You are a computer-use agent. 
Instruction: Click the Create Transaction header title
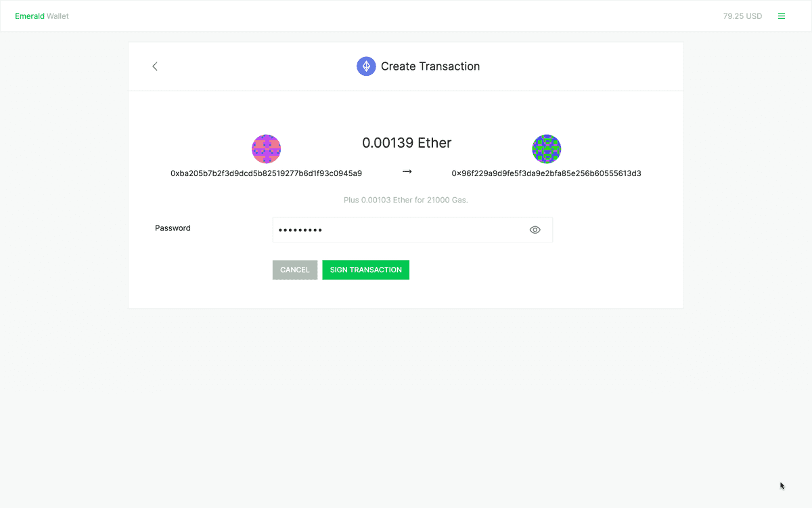point(430,66)
